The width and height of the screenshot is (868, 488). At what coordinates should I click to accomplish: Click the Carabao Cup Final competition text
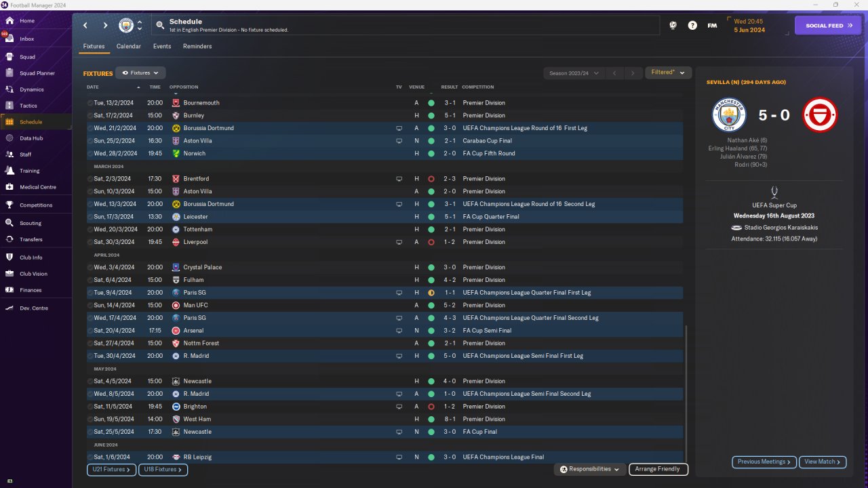click(x=488, y=141)
